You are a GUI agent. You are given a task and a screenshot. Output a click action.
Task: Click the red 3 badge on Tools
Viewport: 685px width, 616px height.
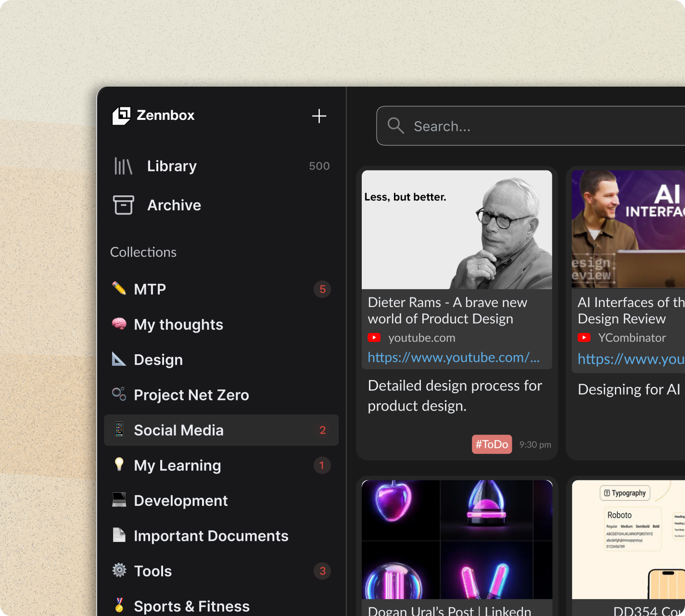click(322, 571)
